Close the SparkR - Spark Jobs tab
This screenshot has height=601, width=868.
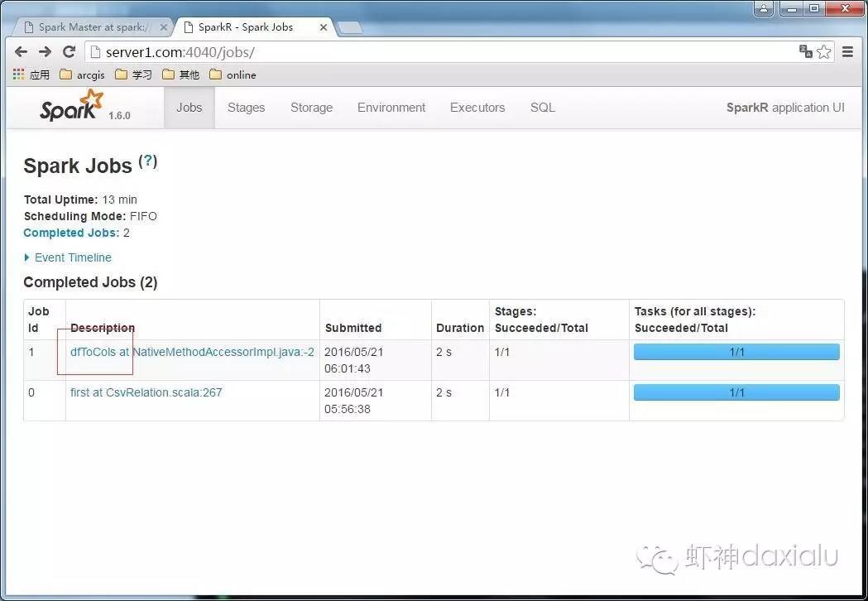(x=324, y=26)
